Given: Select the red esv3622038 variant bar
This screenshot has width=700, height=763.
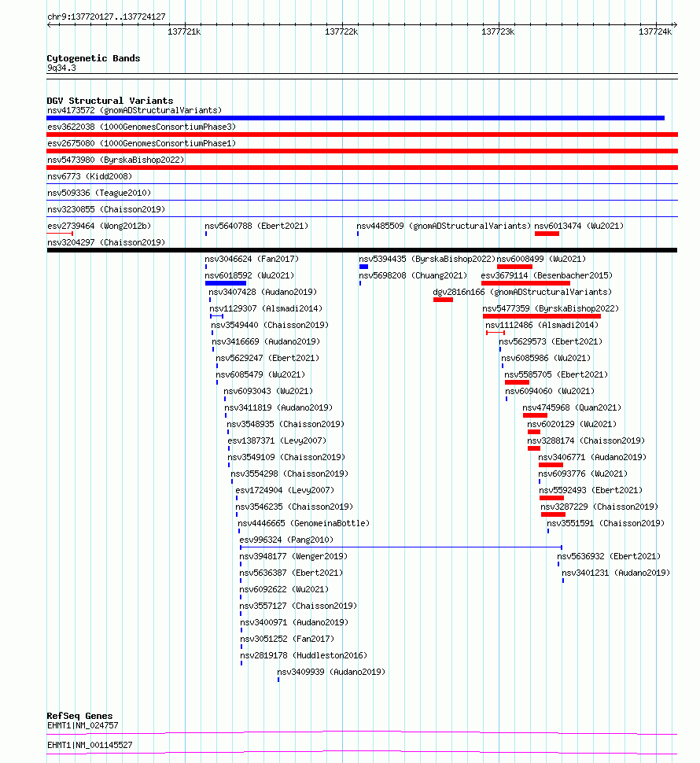Looking at the screenshot, I should click(x=362, y=135).
